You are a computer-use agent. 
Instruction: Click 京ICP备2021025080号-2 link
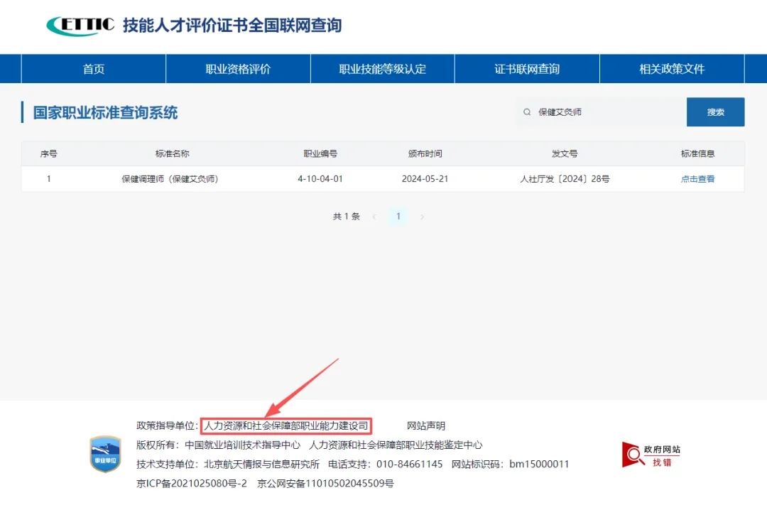[192, 484]
